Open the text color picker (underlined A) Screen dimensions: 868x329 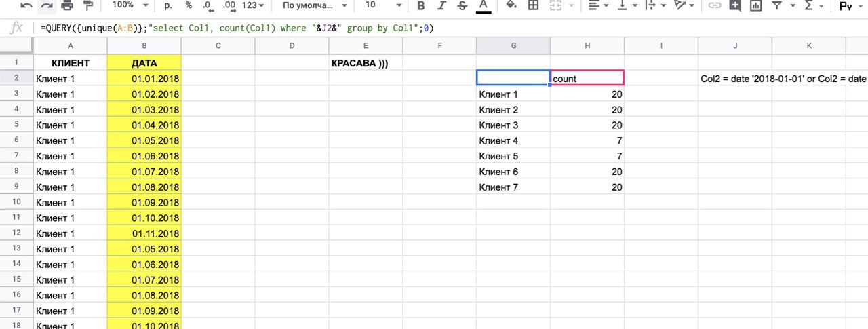pos(483,5)
